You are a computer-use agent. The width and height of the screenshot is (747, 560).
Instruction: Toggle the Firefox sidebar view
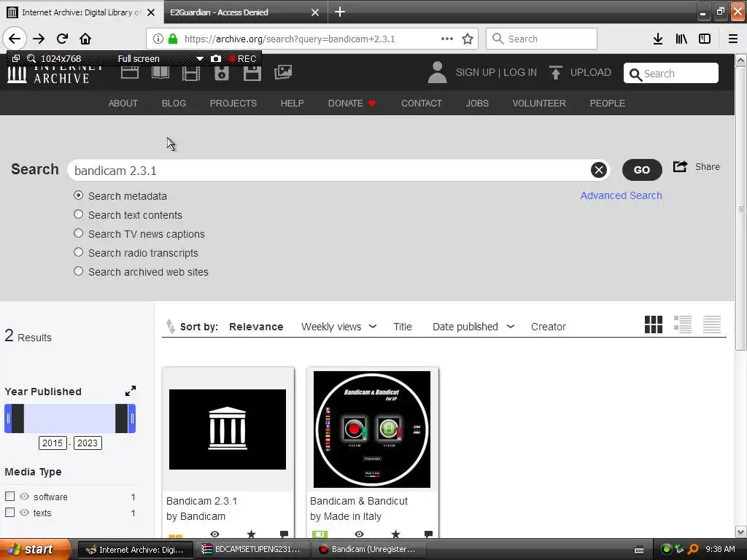pos(705,39)
